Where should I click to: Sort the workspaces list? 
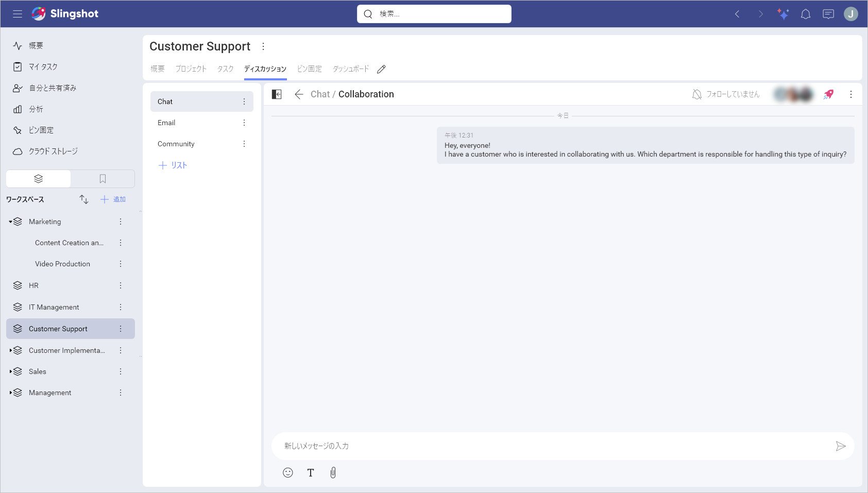click(84, 199)
